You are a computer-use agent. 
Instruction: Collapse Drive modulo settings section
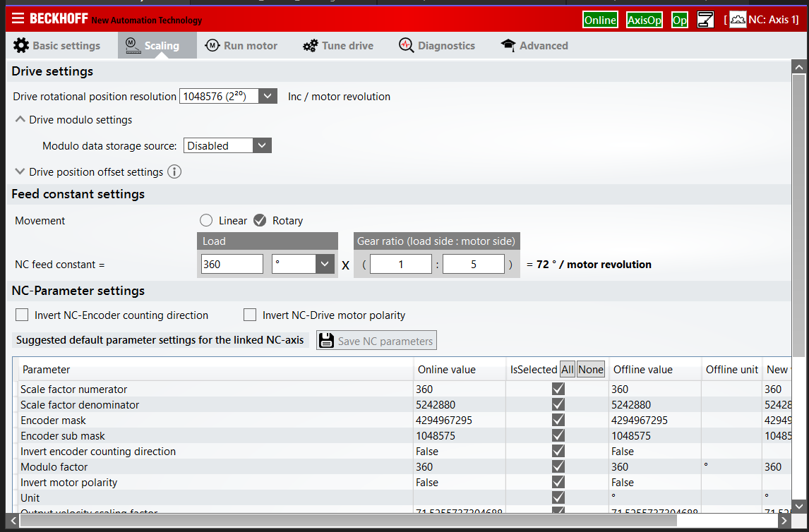[x=20, y=120]
